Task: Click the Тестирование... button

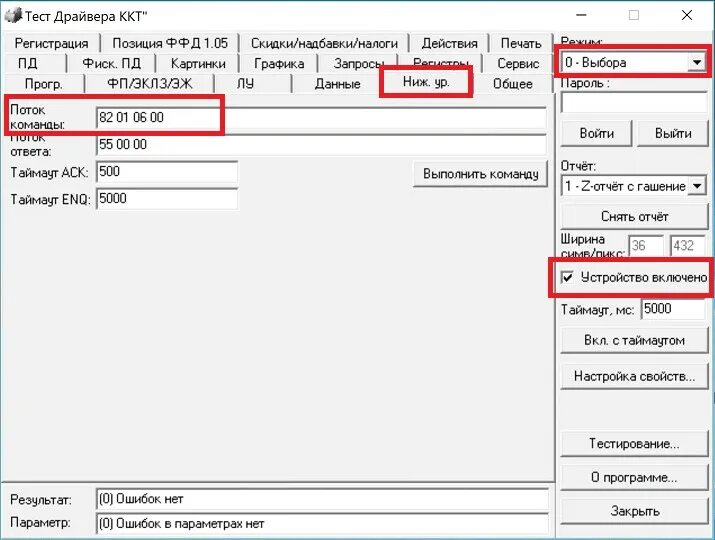Action: 634,443
